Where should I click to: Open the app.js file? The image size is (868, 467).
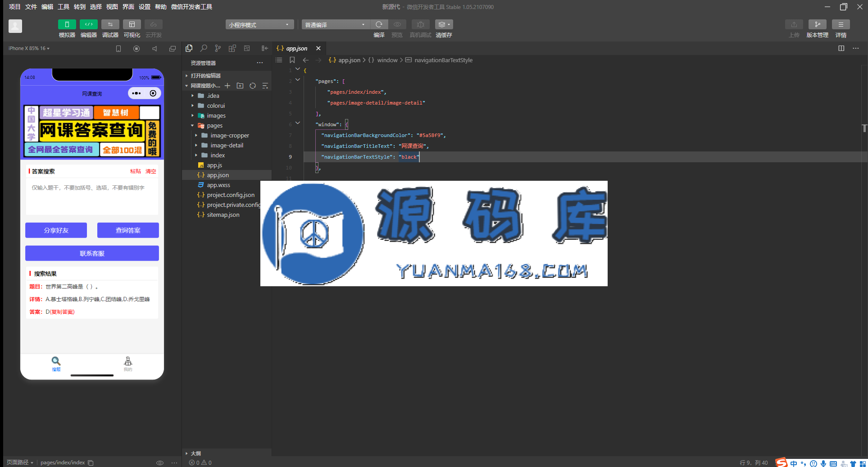click(x=227, y=165)
